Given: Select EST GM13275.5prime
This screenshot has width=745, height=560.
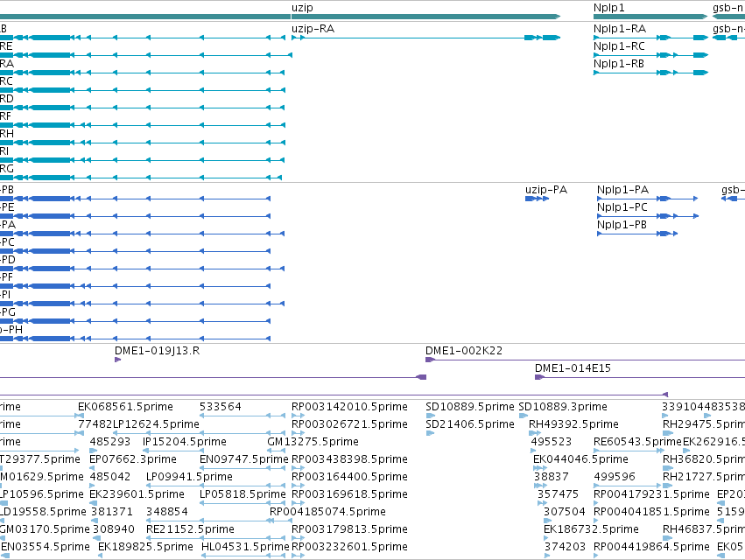Looking at the screenshot, I should click(x=313, y=442).
